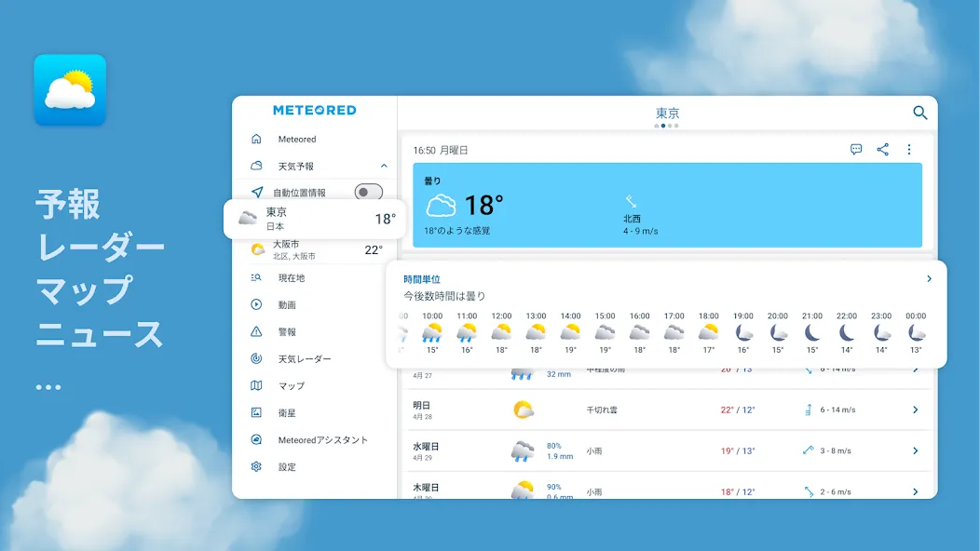Open the comments speech bubble icon
Screen dimensions: 980x551
[855, 149]
